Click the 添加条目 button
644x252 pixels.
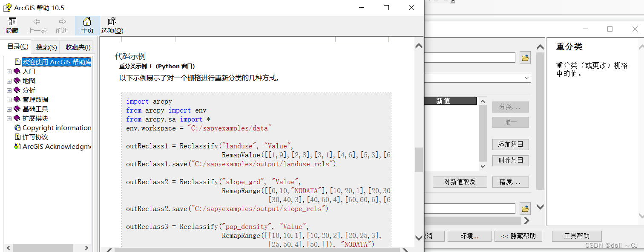(511, 144)
